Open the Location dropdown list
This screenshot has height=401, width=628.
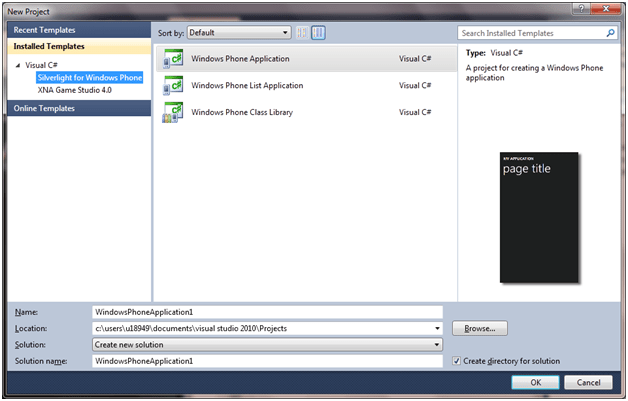[438, 328]
